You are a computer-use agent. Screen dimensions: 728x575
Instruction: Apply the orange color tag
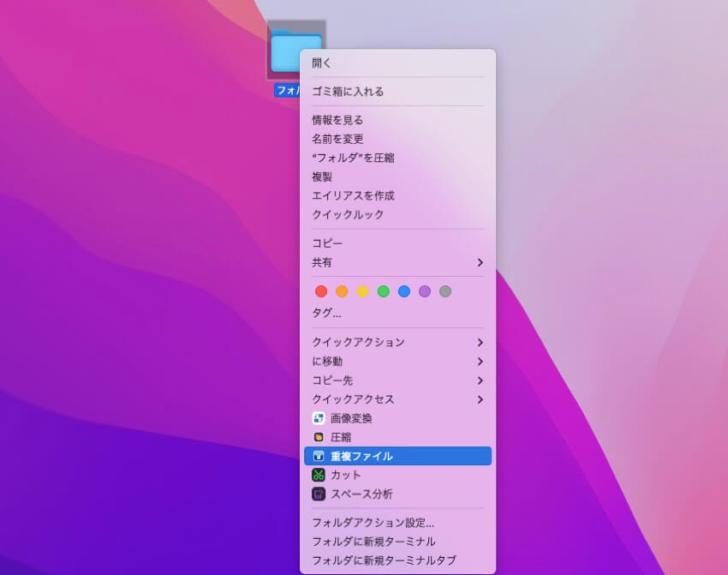[342, 291]
